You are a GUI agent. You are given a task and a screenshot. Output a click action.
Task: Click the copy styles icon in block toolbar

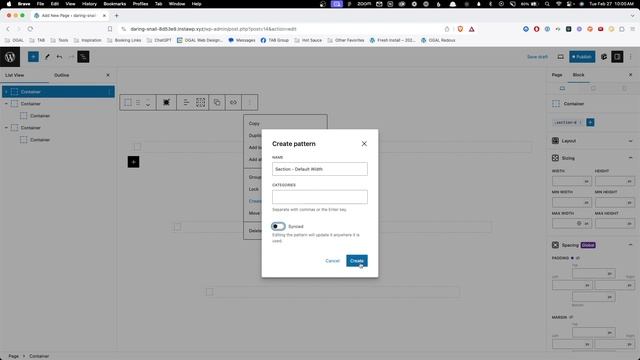(x=217, y=102)
